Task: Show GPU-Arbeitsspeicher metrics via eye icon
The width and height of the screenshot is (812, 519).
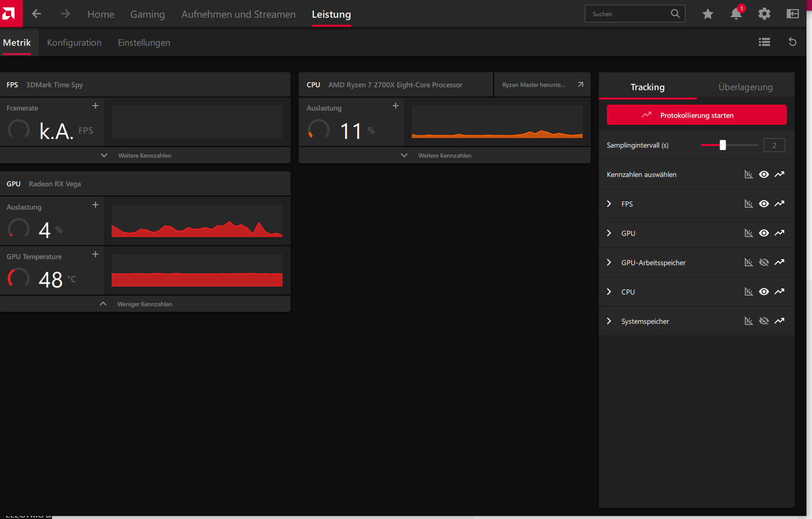Action: 764,262
